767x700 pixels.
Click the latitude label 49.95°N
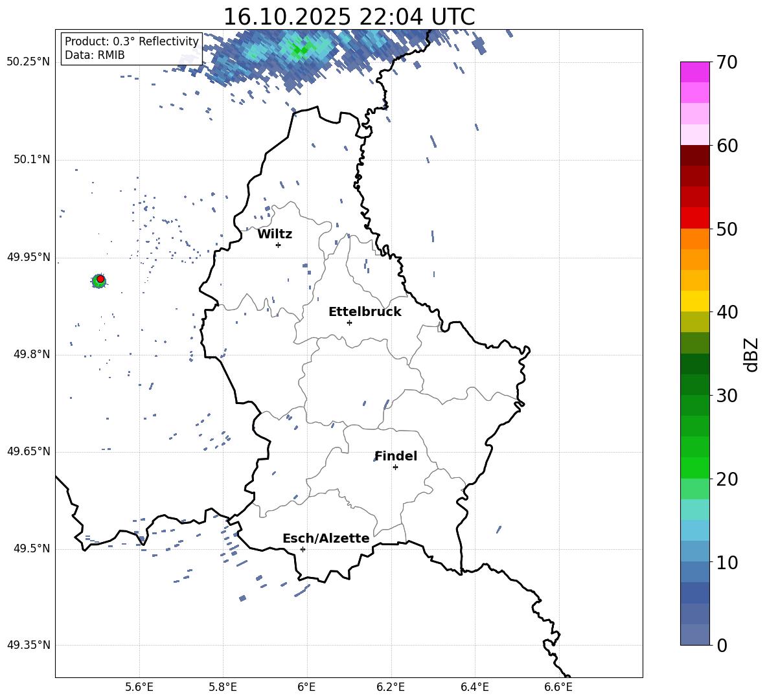(29, 257)
